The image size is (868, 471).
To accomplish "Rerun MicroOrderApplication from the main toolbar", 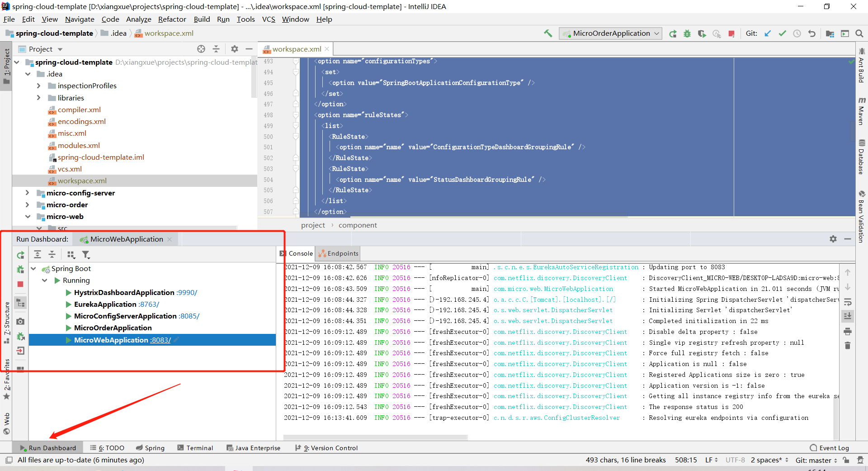I will [x=673, y=33].
